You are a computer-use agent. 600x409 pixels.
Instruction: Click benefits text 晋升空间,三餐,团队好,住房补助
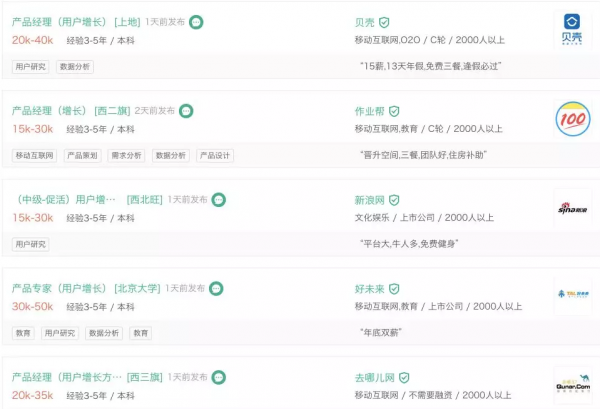[423, 155]
